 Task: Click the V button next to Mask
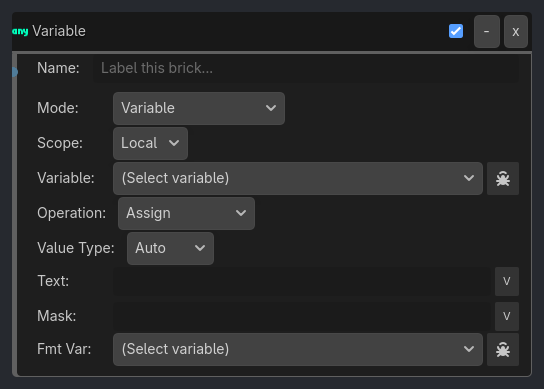[507, 316]
